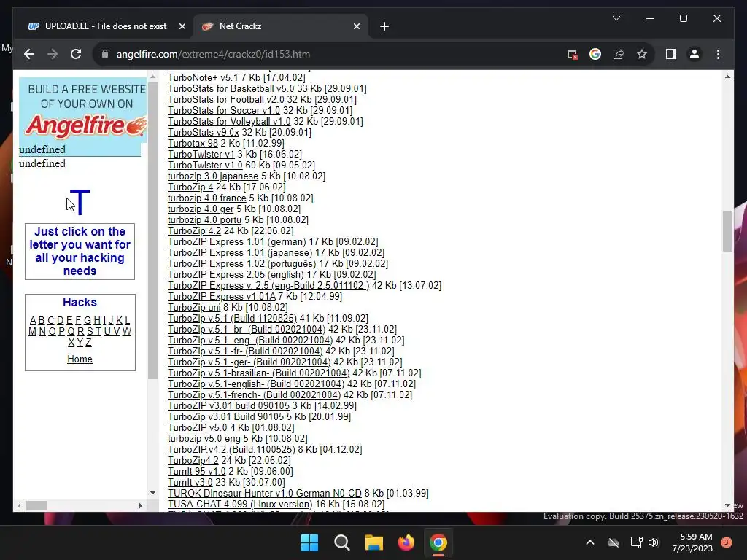Click the left frame scroll-right arrow

pyautogui.click(x=141, y=506)
